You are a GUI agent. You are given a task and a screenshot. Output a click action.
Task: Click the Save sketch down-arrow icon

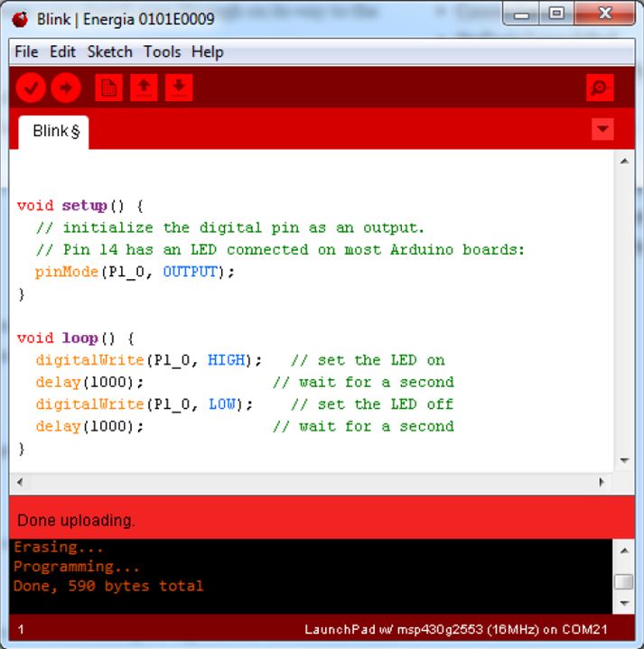179,88
